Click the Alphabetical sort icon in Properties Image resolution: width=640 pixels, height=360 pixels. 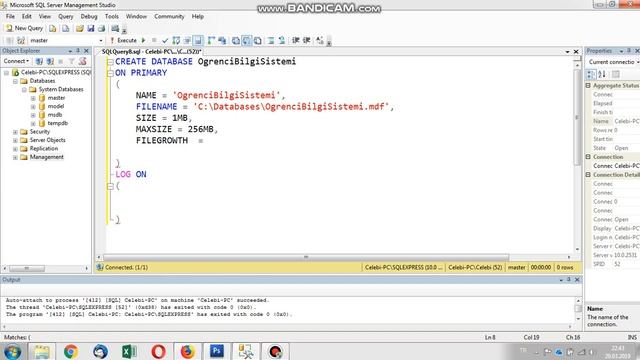coord(602,74)
